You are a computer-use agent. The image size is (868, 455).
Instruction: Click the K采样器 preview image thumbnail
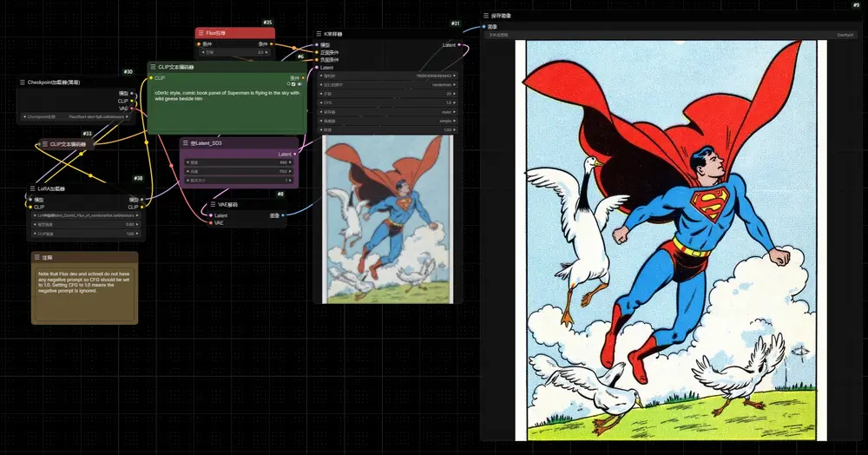pos(388,219)
